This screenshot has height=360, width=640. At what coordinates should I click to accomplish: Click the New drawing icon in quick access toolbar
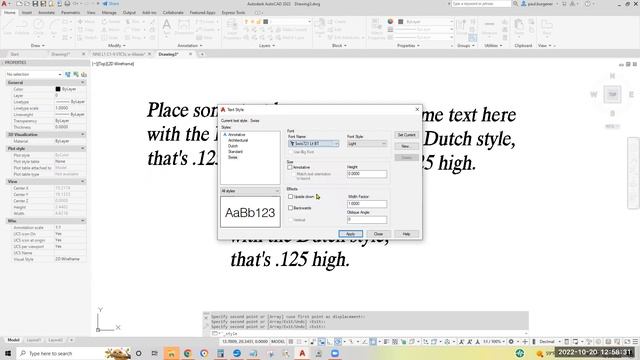pos(19,4)
